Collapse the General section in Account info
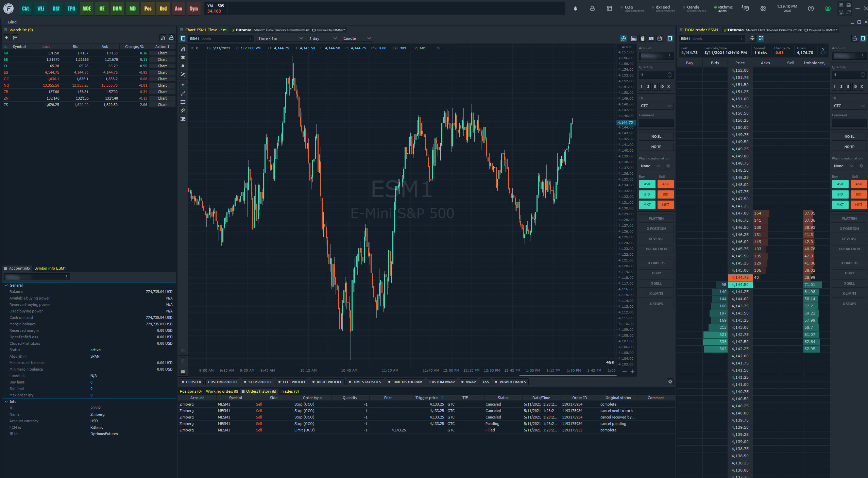The height and width of the screenshot is (478, 868). pos(6,285)
